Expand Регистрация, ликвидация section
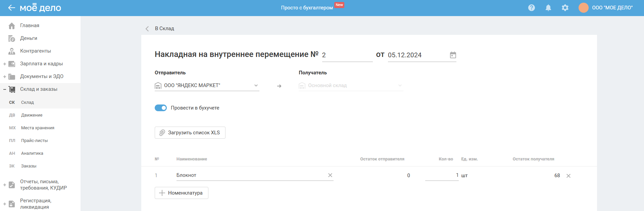Viewport: 644px width, 211px height. click(5, 204)
